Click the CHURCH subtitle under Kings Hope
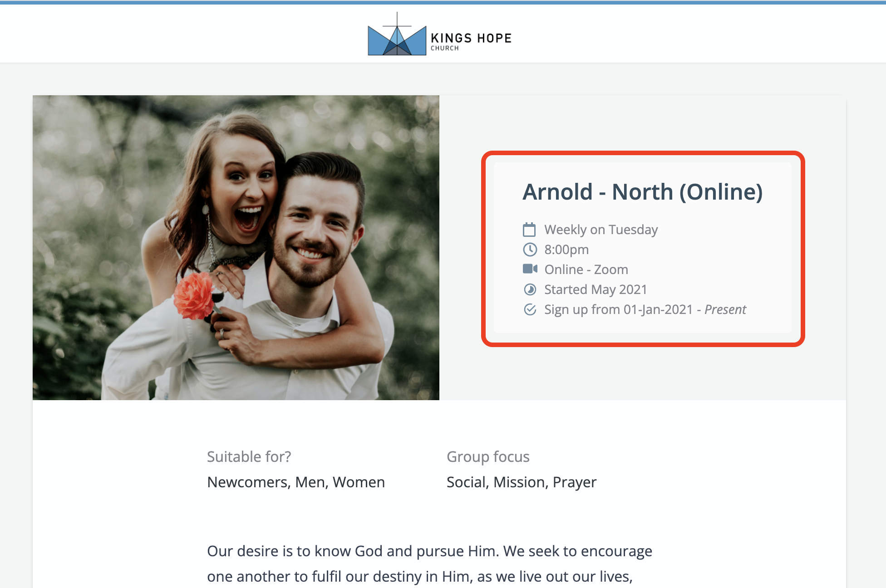886x588 pixels. point(444,49)
